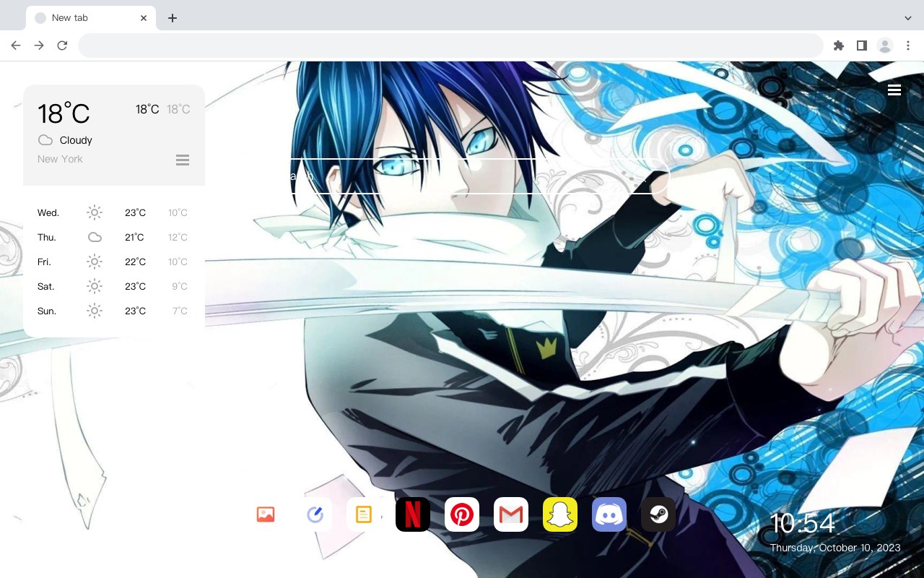Image resolution: width=924 pixels, height=578 pixels.
Task: Close the New tab tab
Action: click(x=144, y=18)
